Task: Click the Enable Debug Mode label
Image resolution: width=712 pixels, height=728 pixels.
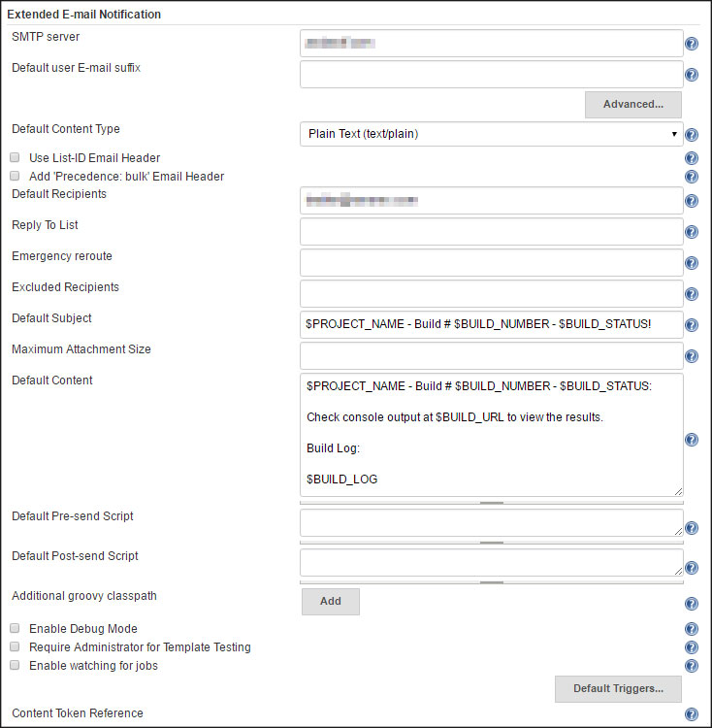Action: (x=83, y=629)
